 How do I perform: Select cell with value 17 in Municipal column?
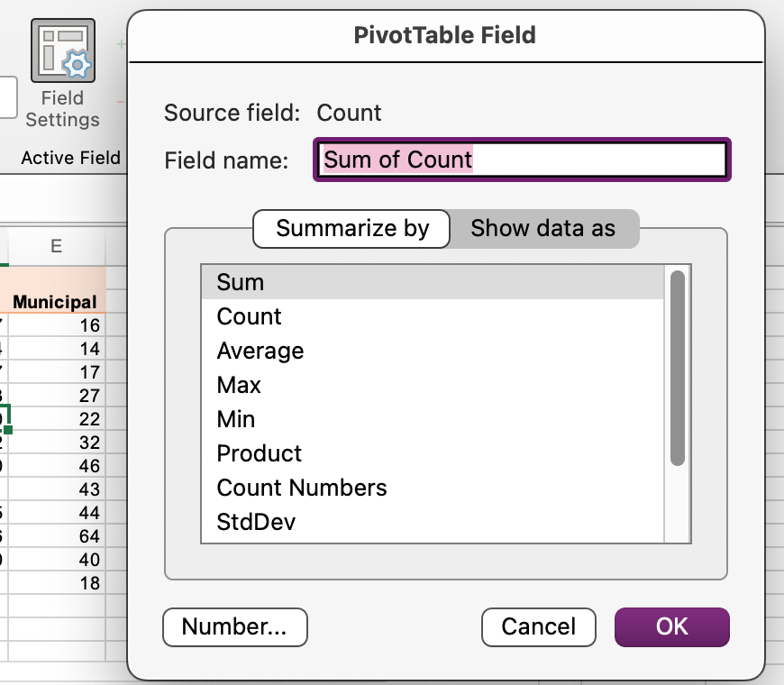[57, 372]
